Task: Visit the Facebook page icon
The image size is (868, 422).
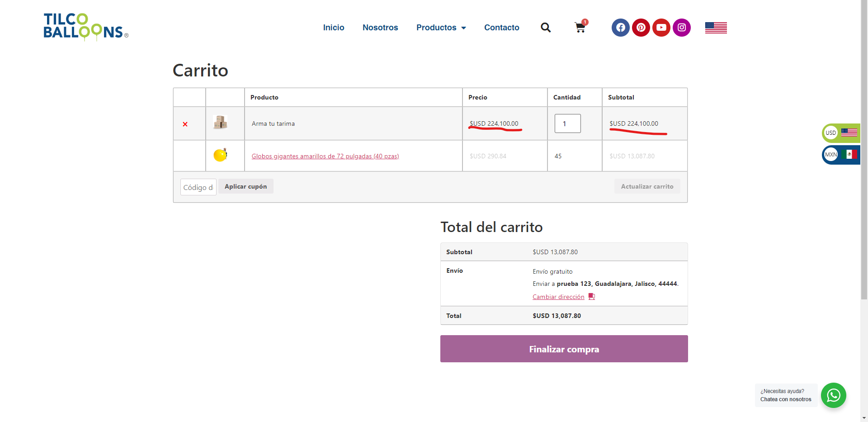Action: (x=620, y=28)
